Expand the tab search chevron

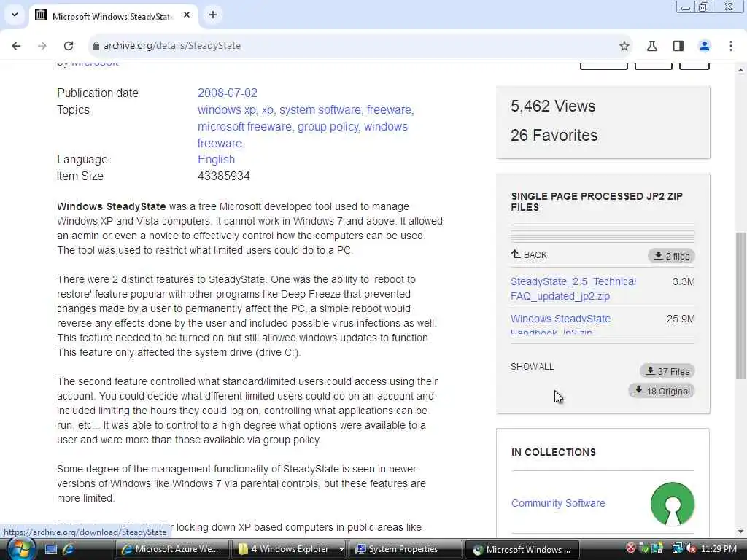coord(15,15)
